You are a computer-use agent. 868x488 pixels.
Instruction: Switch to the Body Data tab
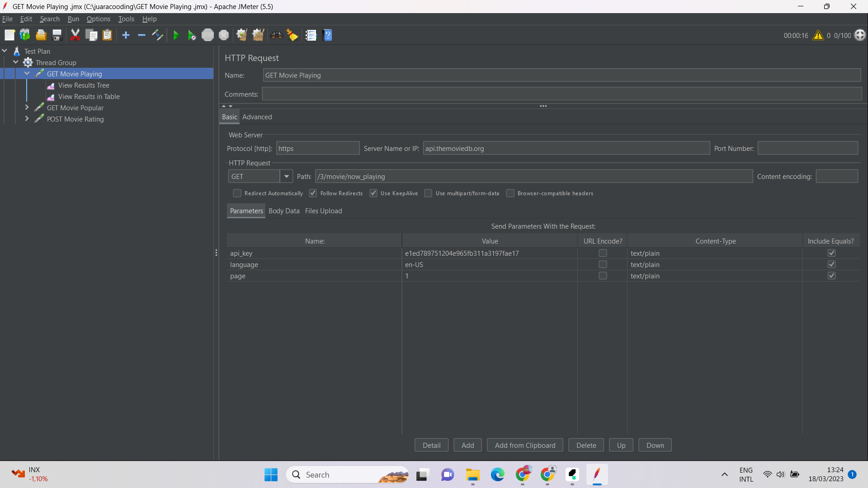click(x=283, y=211)
